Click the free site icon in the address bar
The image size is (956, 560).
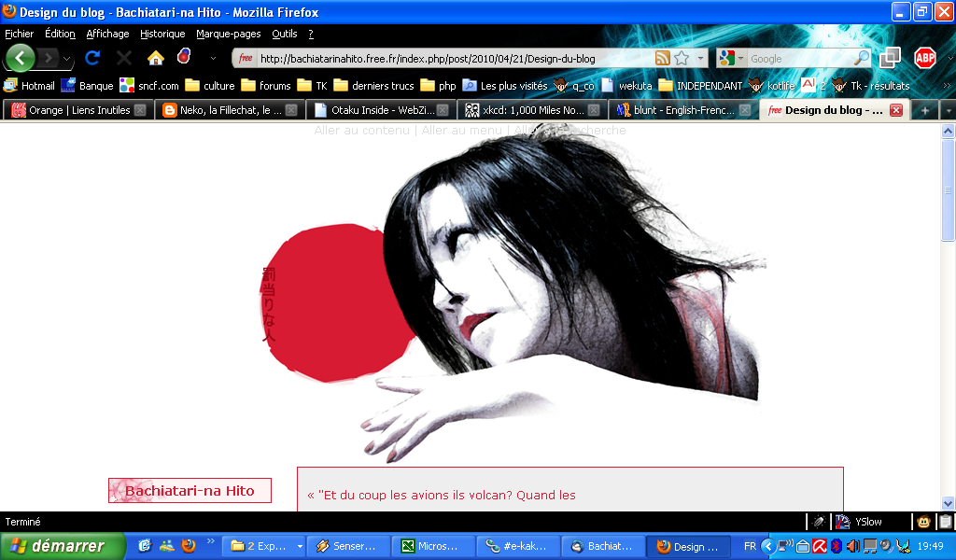tap(246, 59)
